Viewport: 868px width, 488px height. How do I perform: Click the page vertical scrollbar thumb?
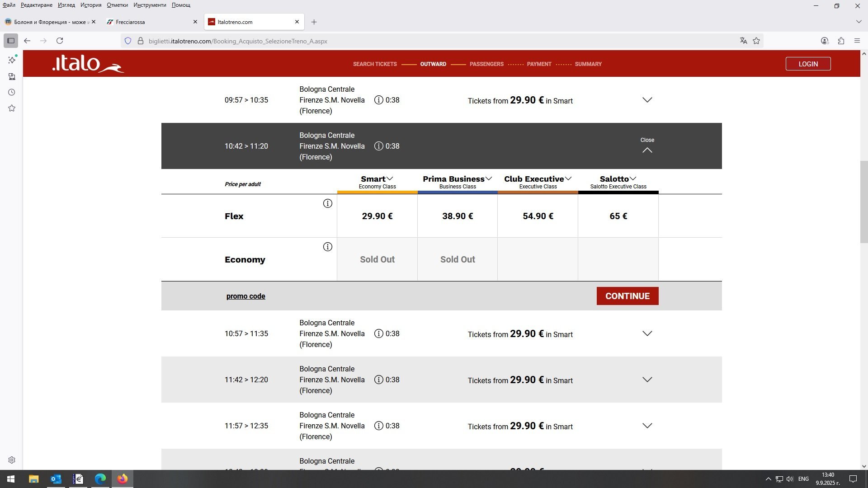pyautogui.click(x=863, y=202)
